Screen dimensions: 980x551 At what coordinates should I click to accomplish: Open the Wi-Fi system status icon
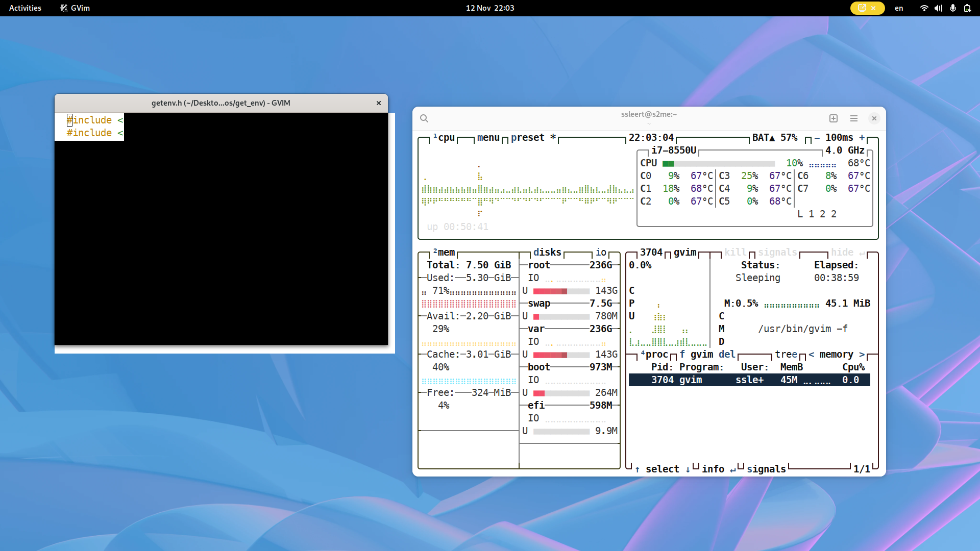pos(924,8)
